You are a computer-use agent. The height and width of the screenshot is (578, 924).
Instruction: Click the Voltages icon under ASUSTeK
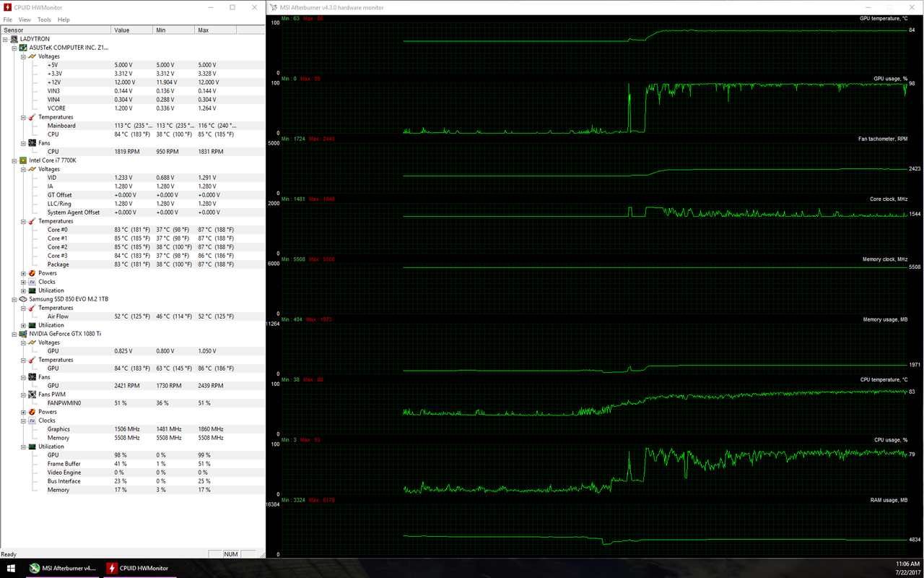(32, 56)
